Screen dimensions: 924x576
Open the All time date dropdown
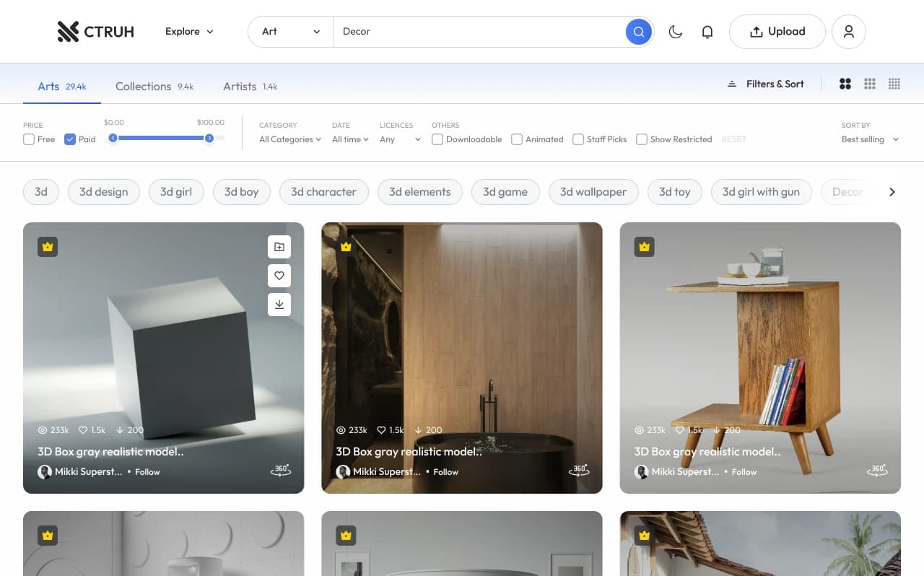[350, 139]
